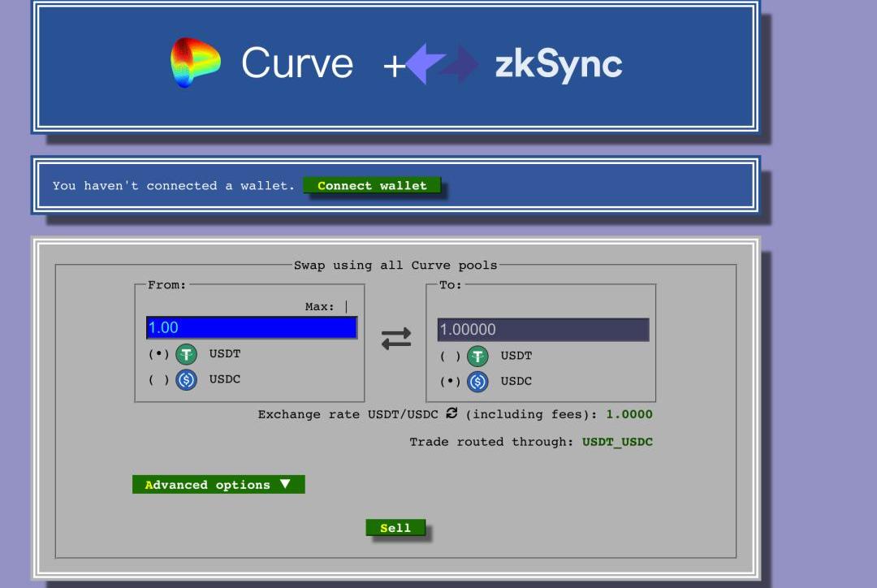Click the "Trade routed through:" label
Viewport: 877px width, 588px height.
pyautogui.click(x=491, y=442)
